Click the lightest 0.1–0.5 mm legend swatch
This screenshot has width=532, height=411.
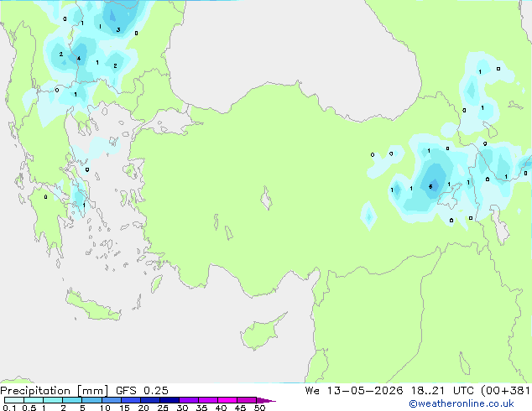14,400
